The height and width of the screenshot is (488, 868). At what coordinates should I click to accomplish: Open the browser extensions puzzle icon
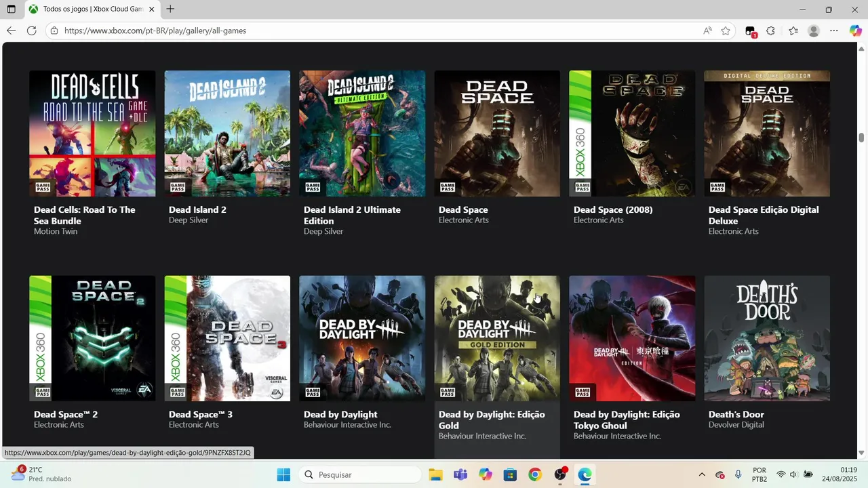[770, 30]
